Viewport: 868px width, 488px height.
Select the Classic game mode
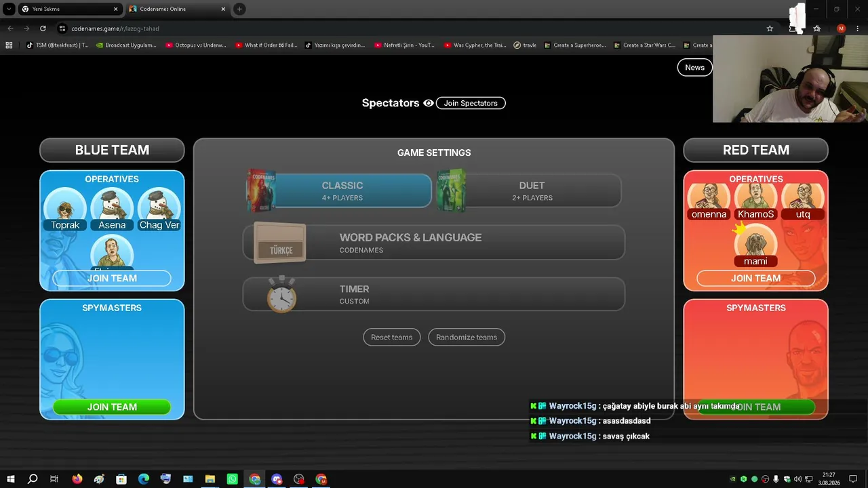click(x=342, y=190)
